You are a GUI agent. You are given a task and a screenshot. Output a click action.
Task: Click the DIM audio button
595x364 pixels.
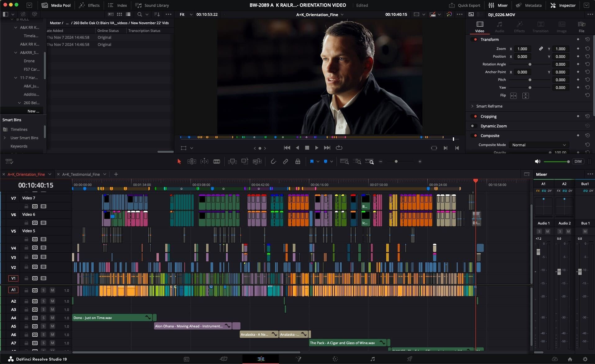point(578,162)
